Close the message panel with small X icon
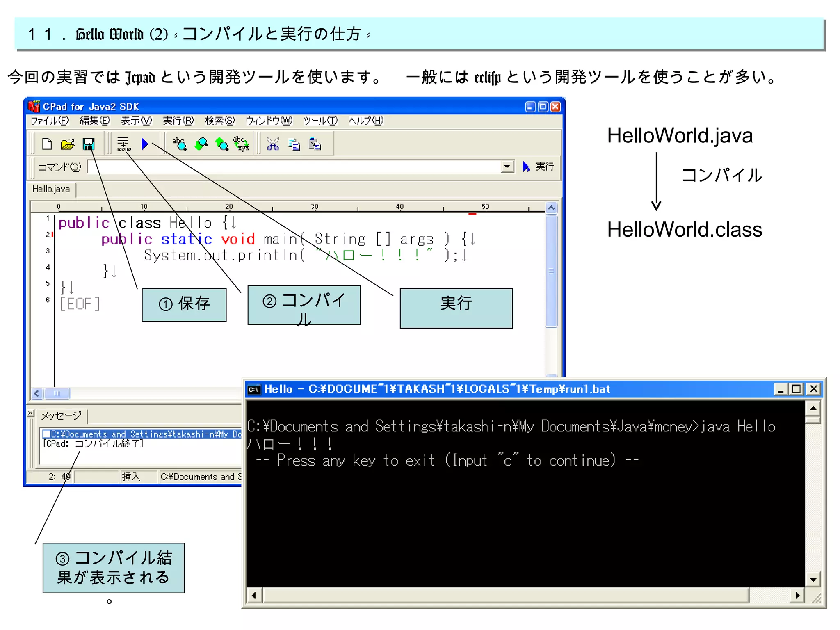The height and width of the screenshot is (630, 840). point(30,413)
